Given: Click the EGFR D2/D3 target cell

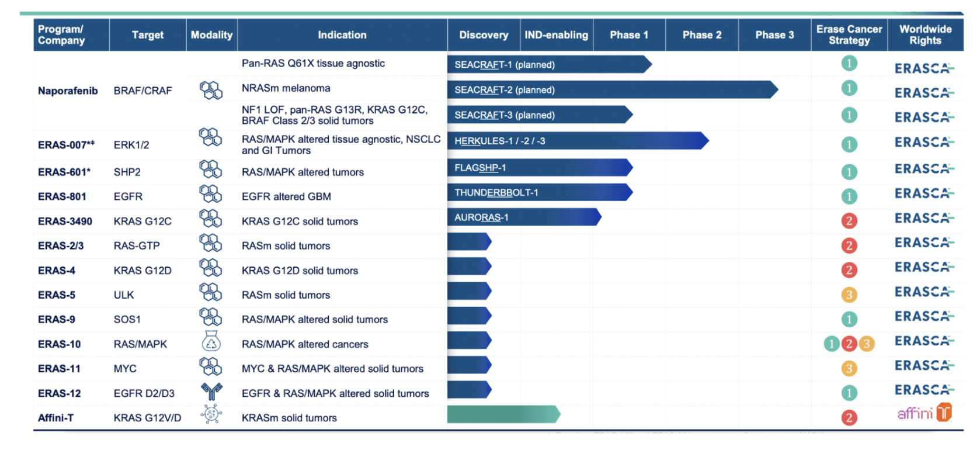Looking at the screenshot, I should click(144, 393).
